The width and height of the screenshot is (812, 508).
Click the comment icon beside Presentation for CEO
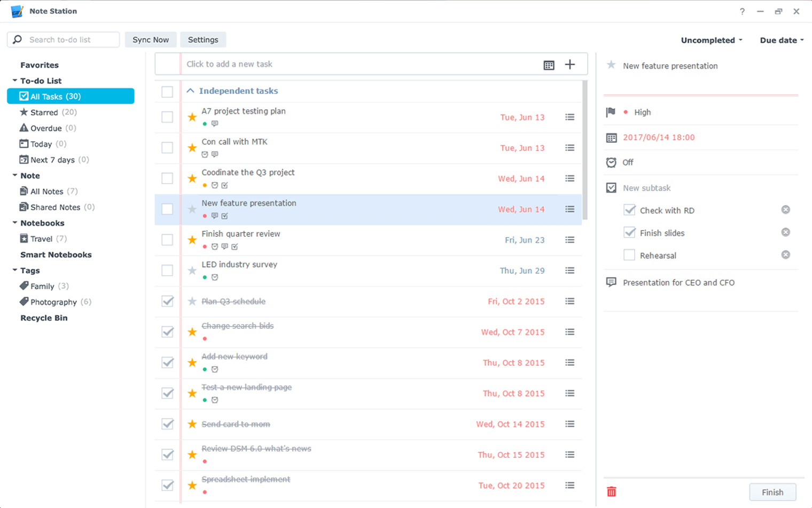tap(612, 282)
